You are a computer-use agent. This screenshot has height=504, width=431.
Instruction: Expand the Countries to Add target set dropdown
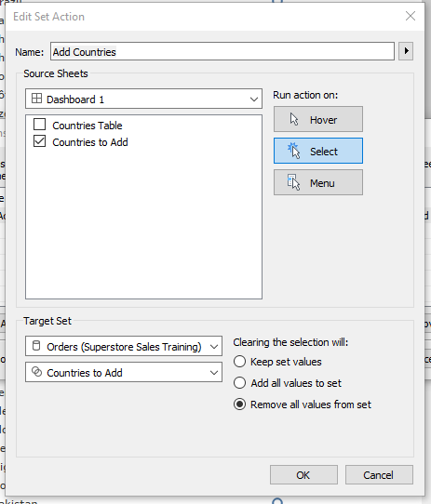click(x=124, y=372)
